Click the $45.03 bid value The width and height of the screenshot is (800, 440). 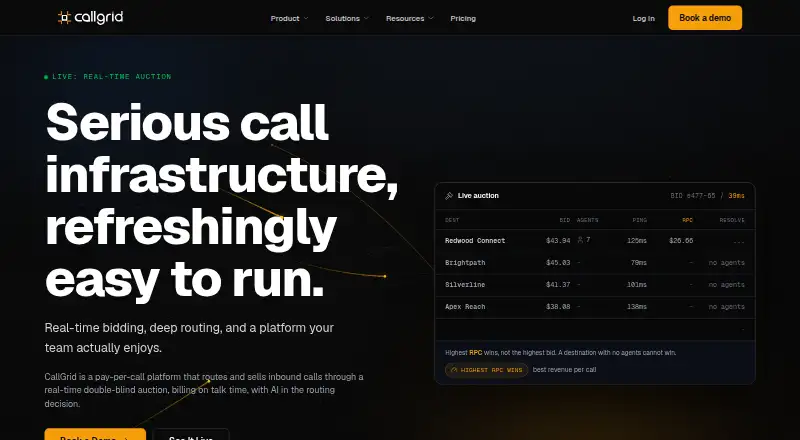coord(558,263)
